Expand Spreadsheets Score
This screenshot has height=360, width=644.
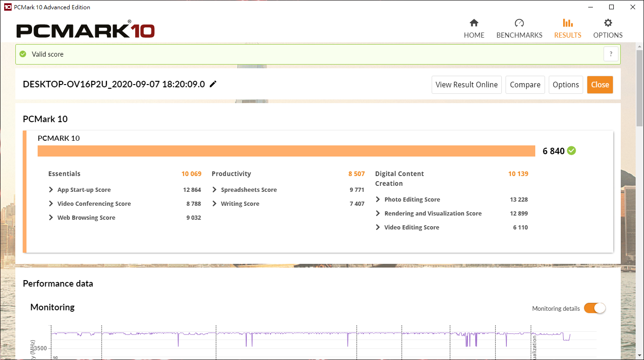(215, 190)
